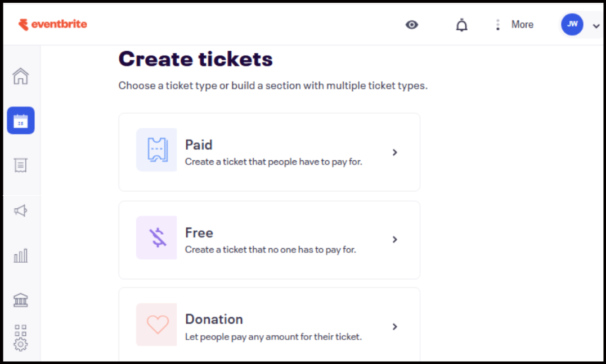The width and height of the screenshot is (606, 364).
Task: Expand the Donation ticket chevron
Action: pos(395,327)
